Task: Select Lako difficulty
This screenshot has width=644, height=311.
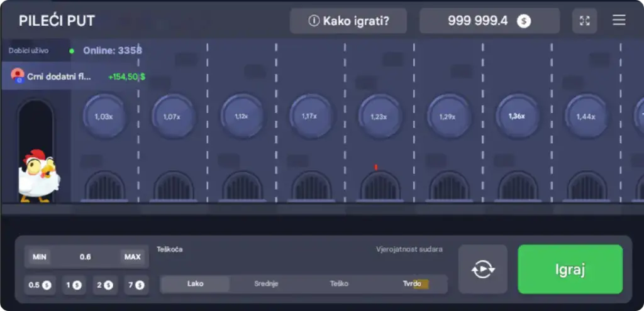Action: (195, 284)
